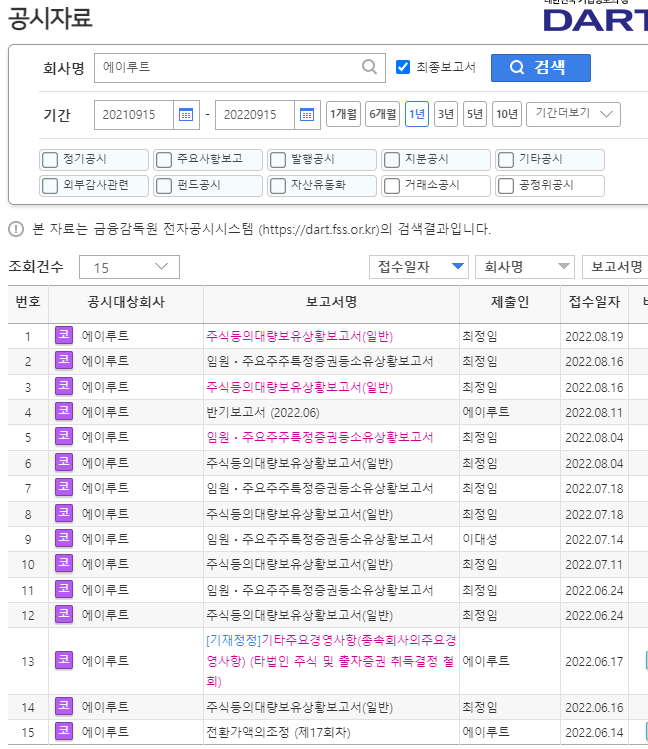Viewport: 648px width, 749px height.
Task: Open the 반기보고서 (2022.06) report
Action: [x=263, y=412]
